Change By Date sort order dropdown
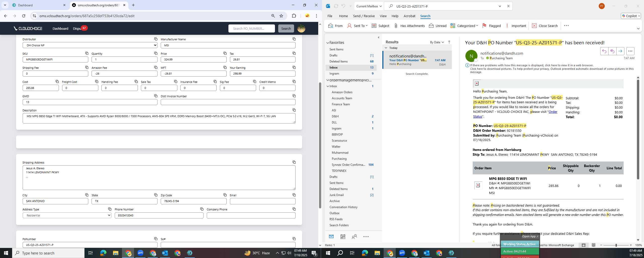Image resolution: width=644 pixels, height=258 pixels. [437, 42]
